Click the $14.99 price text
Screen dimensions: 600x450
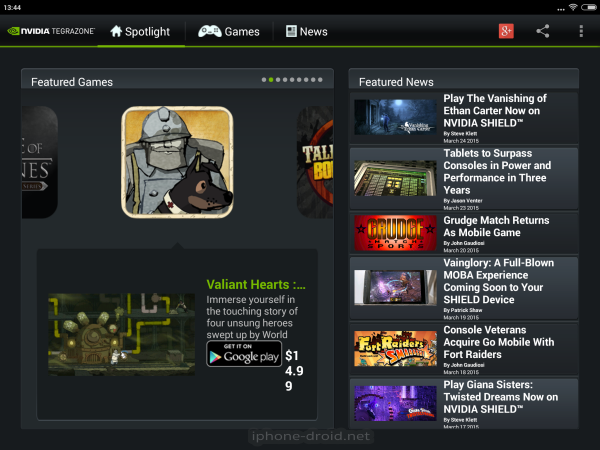click(x=294, y=370)
